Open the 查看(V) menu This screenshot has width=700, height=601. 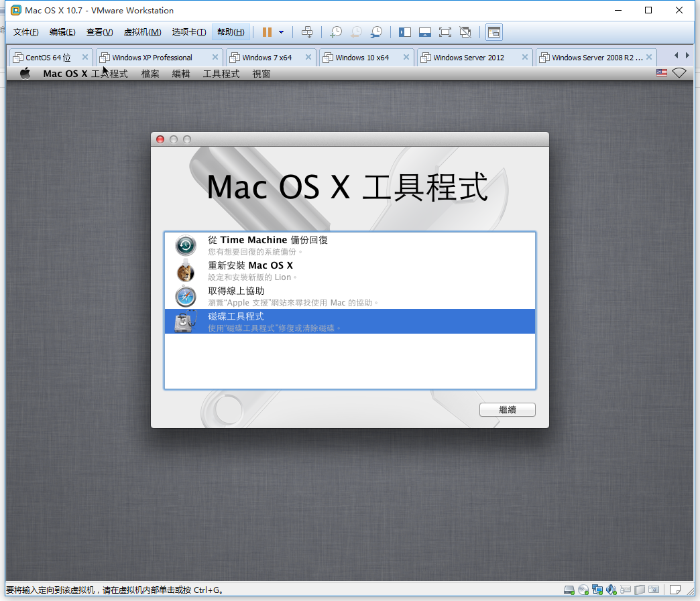(x=99, y=32)
